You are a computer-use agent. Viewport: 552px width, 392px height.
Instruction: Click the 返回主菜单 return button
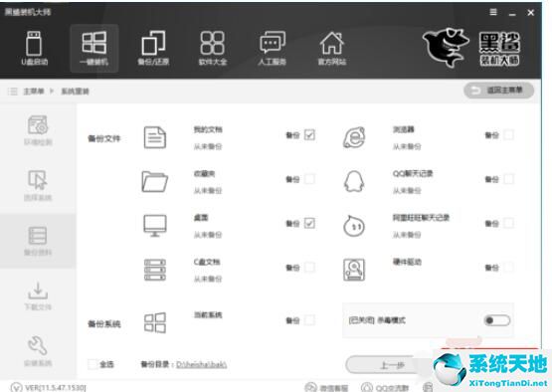(499, 91)
